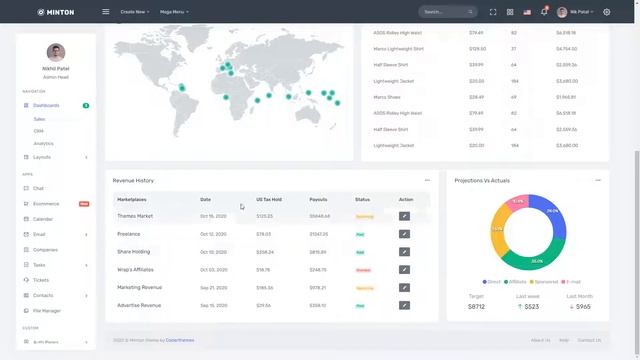The height and width of the screenshot is (360, 640).
Task: Open Revenue History card options menu
Action: pos(427,180)
